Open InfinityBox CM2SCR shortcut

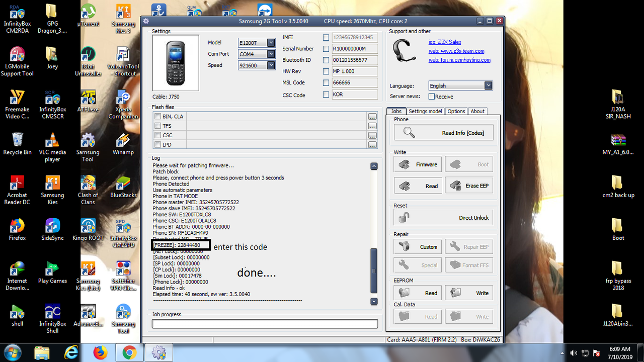point(52,104)
